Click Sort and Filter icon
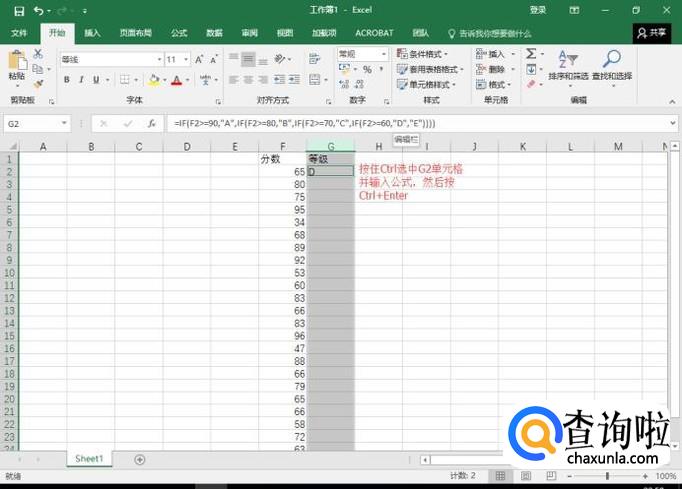The image size is (682, 489). coord(568,59)
